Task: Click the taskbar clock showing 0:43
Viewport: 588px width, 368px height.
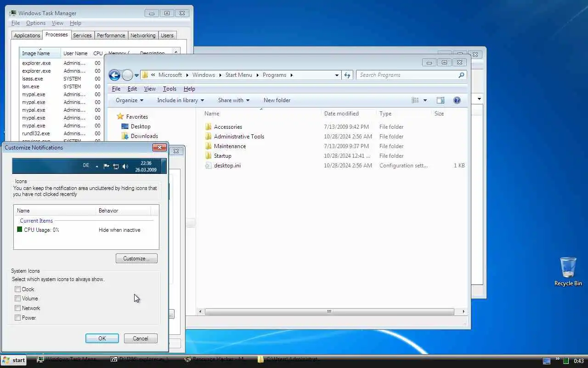Action: click(x=579, y=361)
